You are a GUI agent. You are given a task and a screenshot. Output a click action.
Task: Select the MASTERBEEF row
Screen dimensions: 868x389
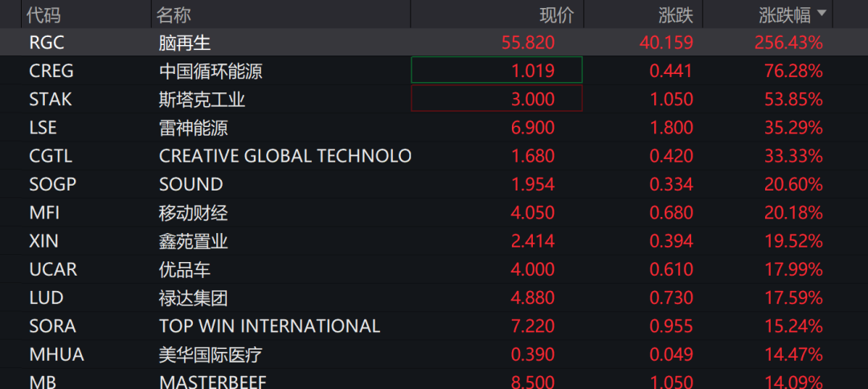tap(434, 381)
